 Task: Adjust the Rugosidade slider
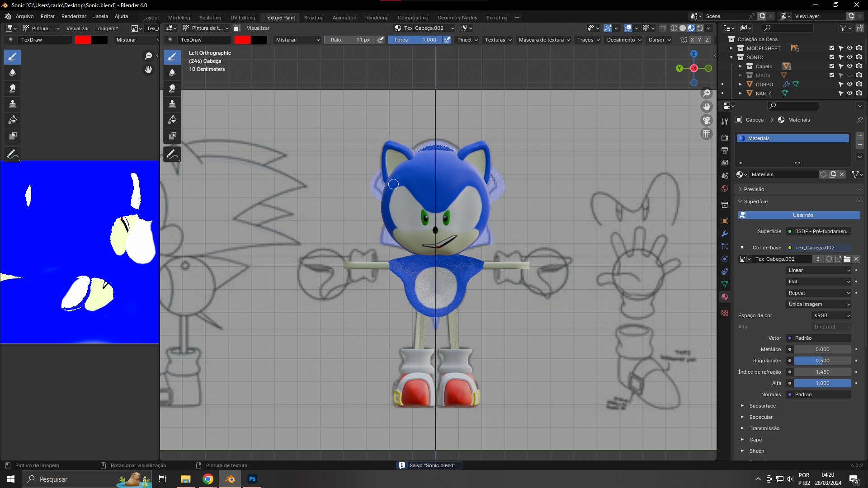(822, 361)
